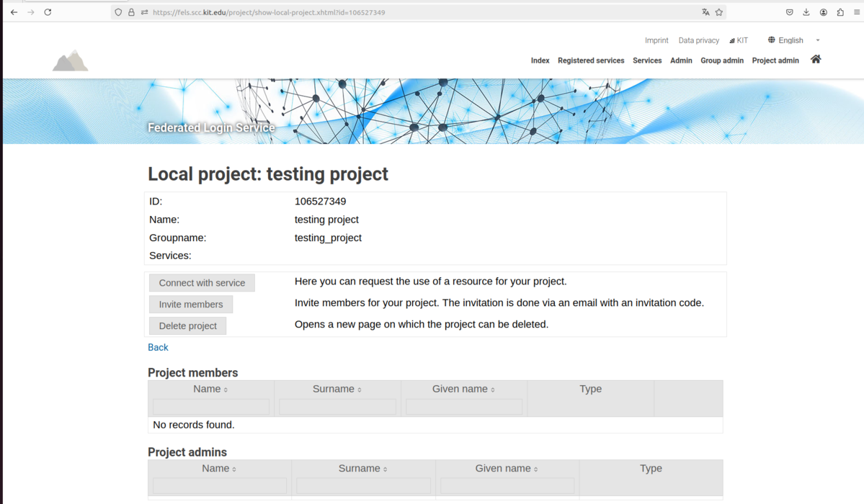Open the Index menu item
The width and height of the screenshot is (864, 504).
tap(540, 60)
